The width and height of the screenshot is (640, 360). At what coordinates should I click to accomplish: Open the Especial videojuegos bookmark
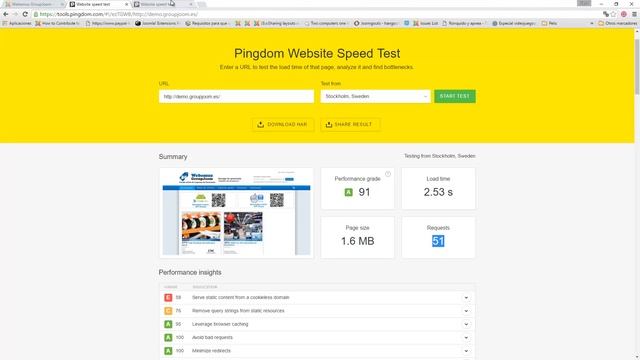(x=514, y=24)
